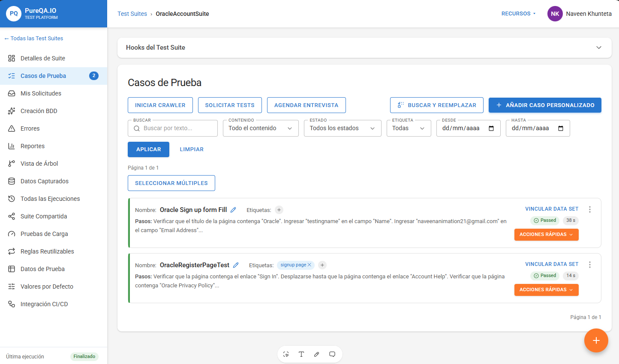Select the comment tool in bottom toolbar
The width and height of the screenshot is (619, 364).
[332, 354]
